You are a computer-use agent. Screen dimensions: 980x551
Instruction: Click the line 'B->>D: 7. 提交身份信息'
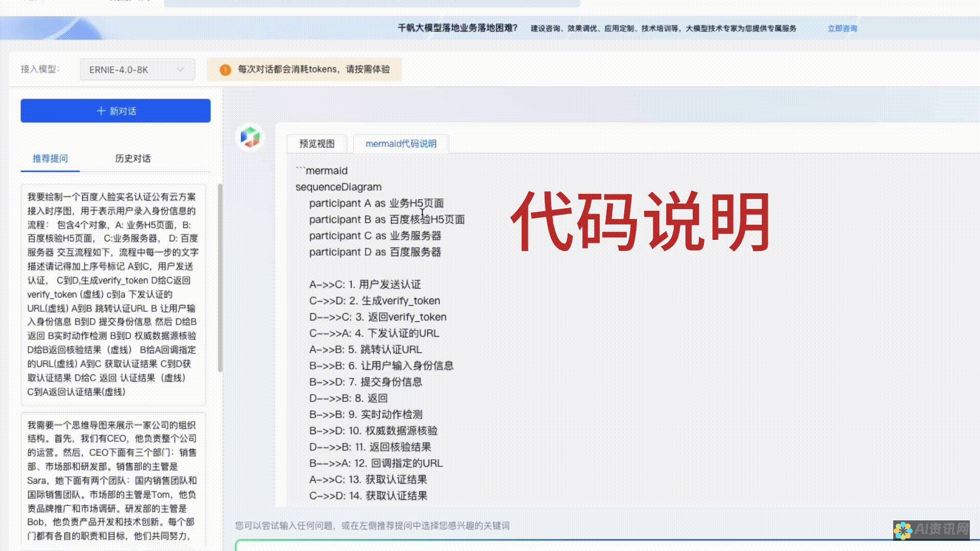(x=365, y=382)
